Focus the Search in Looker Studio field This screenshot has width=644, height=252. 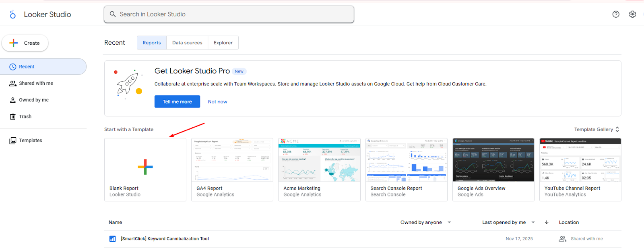point(229,14)
